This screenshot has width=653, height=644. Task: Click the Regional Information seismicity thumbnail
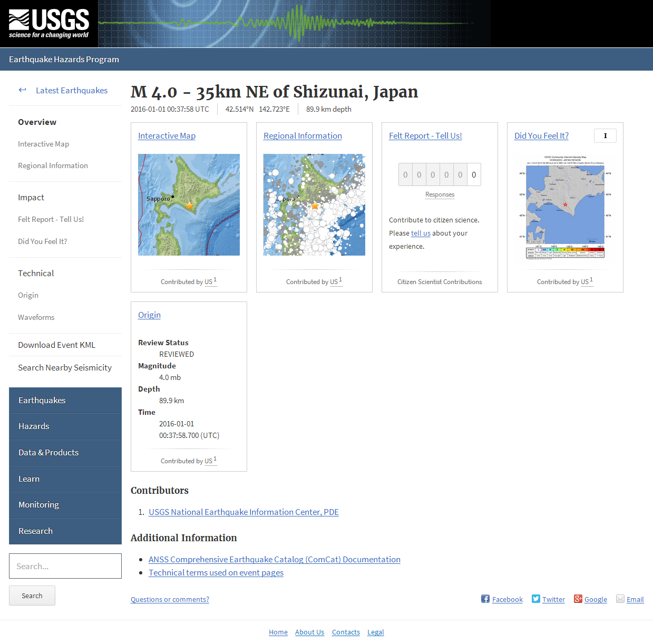click(314, 204)
